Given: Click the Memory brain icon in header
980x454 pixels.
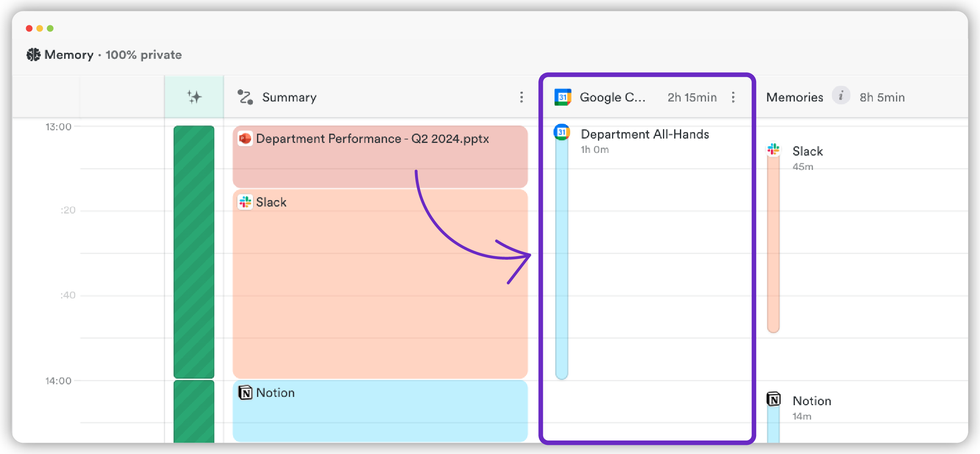Looking at the screenshot, I should 33,54.
